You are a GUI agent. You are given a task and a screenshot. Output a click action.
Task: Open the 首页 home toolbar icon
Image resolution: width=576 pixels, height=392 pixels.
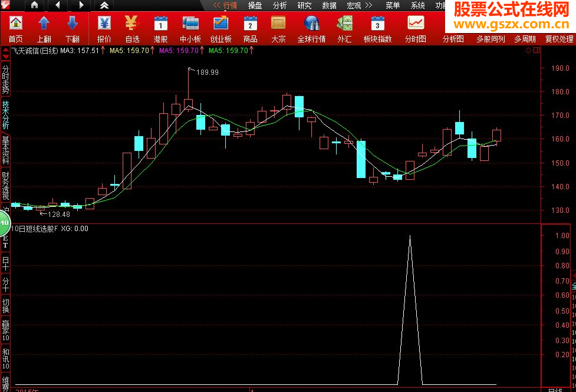point(16,29)
